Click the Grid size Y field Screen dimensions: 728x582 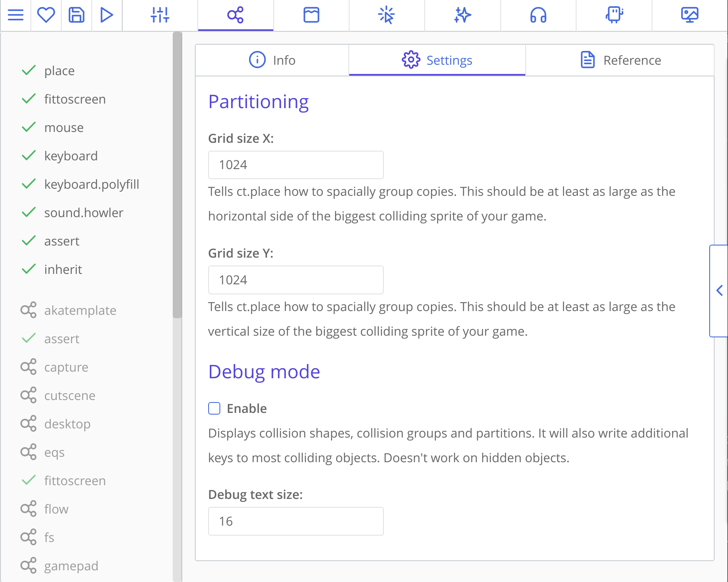(x=296, y=280)
